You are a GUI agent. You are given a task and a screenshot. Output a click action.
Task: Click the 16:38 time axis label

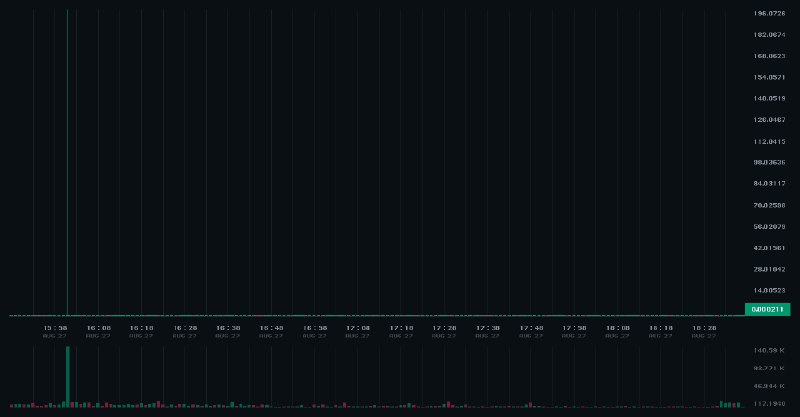pyautogui.click(x=228, y=328)
